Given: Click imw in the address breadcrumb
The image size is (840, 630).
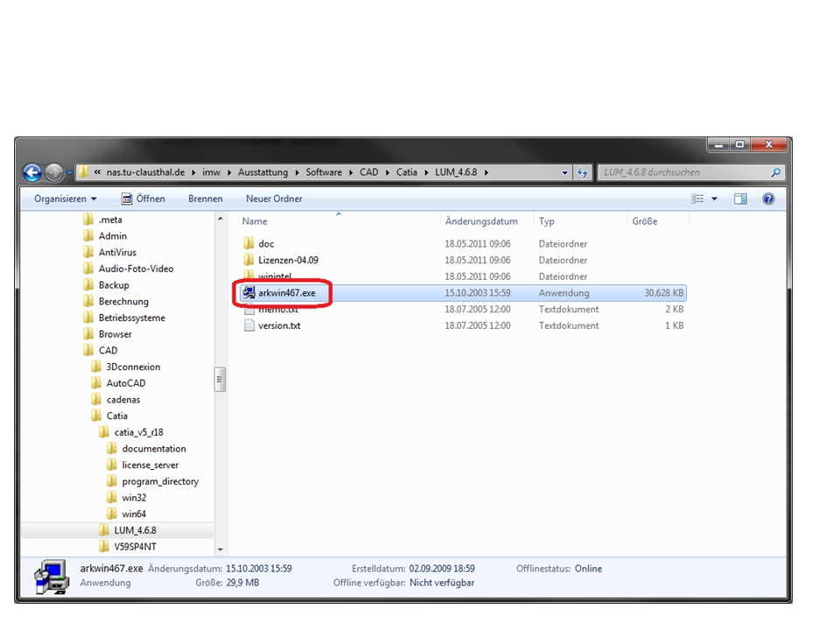Looking at the screenshot, I should [211, 172].
